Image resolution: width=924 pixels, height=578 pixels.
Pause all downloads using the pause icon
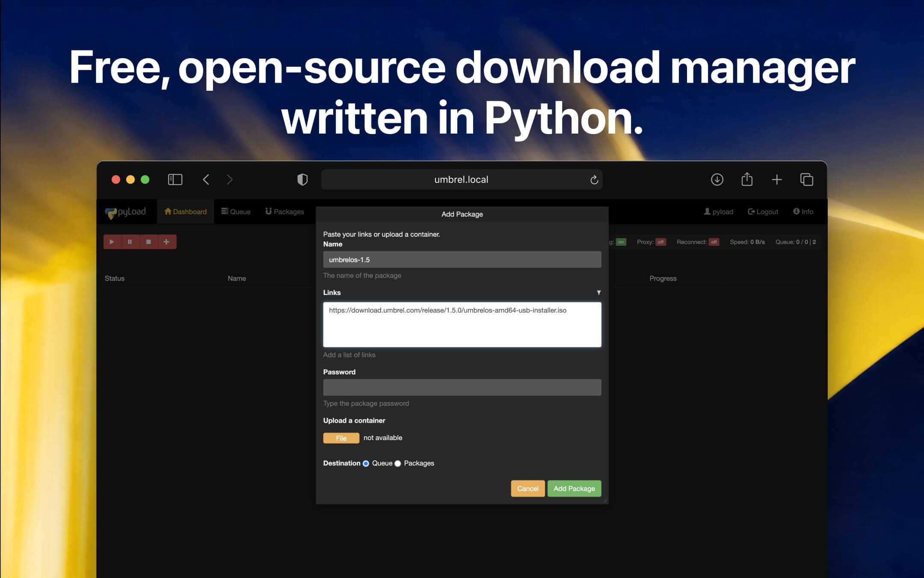[x=130, y=241]
